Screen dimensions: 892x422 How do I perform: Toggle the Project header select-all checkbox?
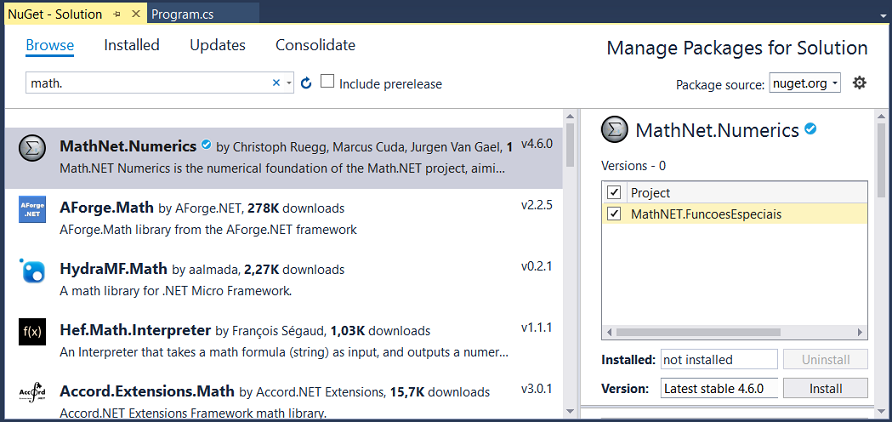(x=614, y=192)
